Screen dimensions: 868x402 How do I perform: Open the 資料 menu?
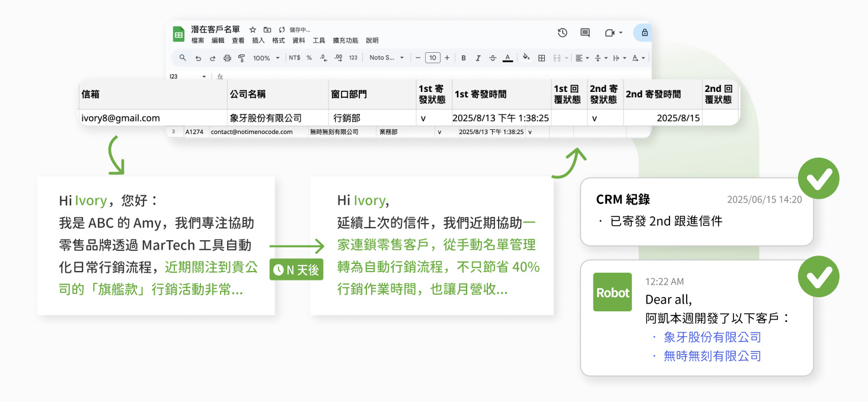point(299,41)
